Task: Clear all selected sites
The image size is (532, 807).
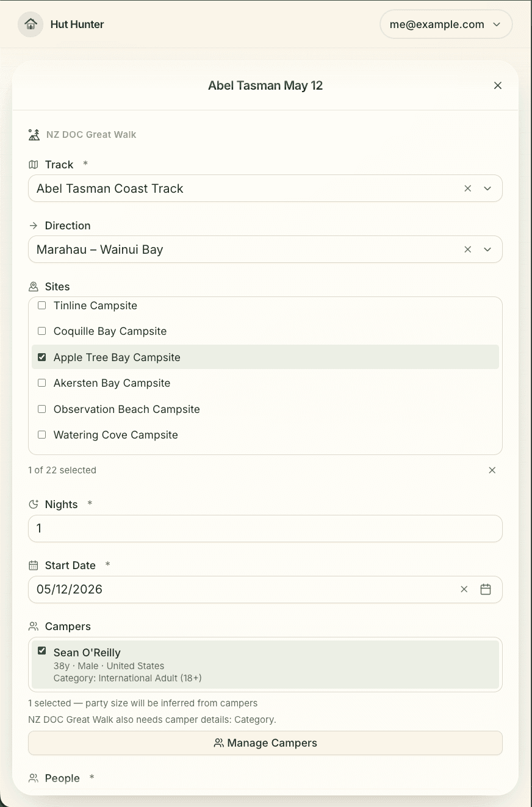Action: click(x=492, y=470)
